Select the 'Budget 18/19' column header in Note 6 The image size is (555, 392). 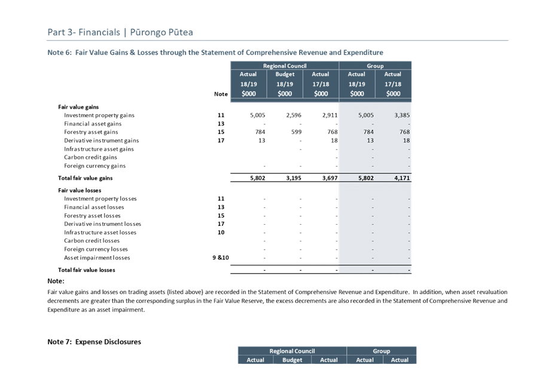pos(285,84)
